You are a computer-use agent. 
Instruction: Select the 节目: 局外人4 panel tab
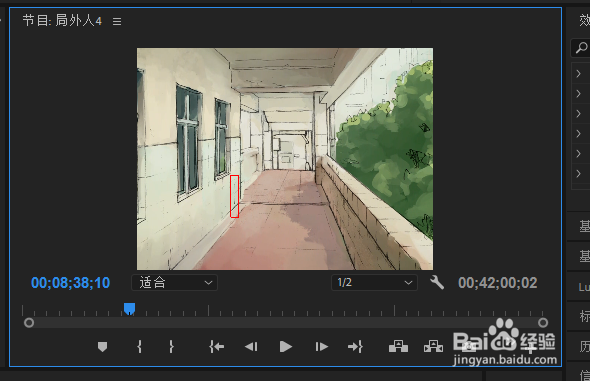(62, 21)
